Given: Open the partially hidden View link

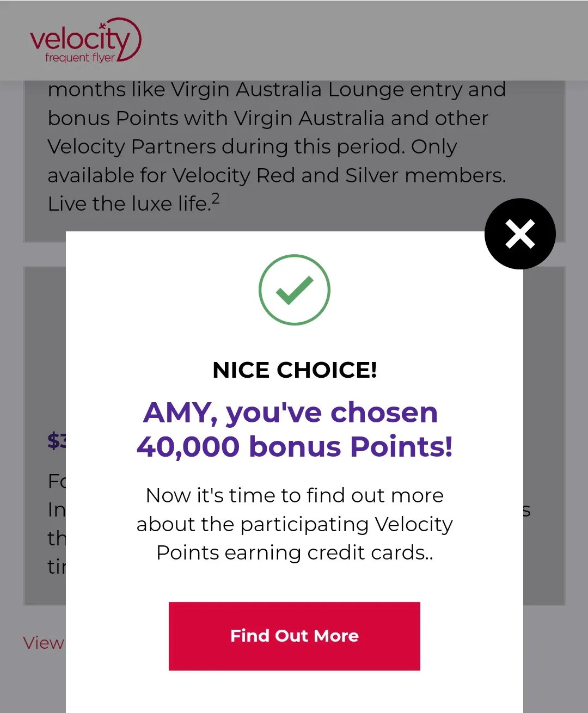Looking at the screenshot, I should (44, 643).
